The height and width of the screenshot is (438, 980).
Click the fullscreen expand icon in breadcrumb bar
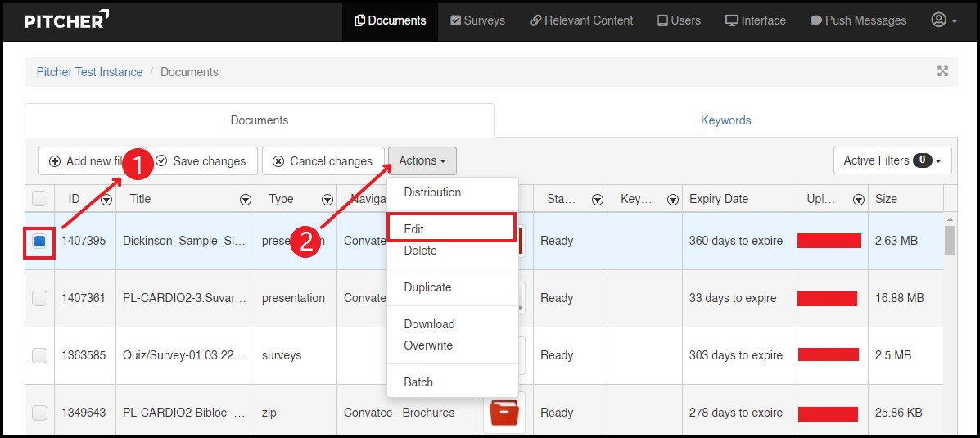click(x=942, y=72)
